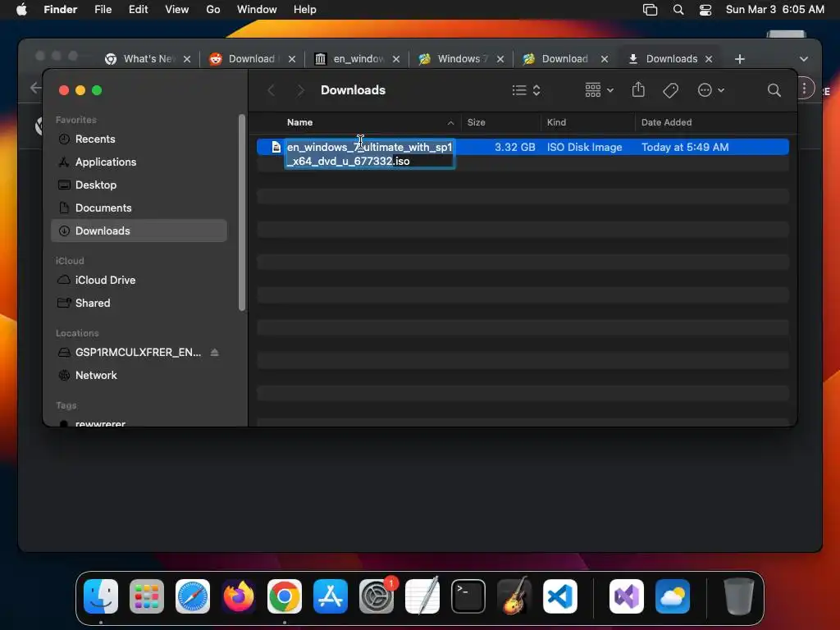Go back in Finder window history
The image size is (840, 630).
click(272, 90)
